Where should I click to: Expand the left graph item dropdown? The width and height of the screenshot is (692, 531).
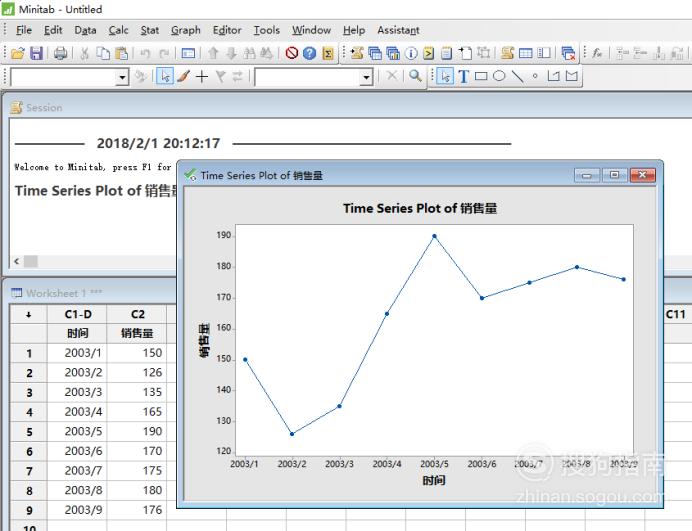click(x=122, y=78)
